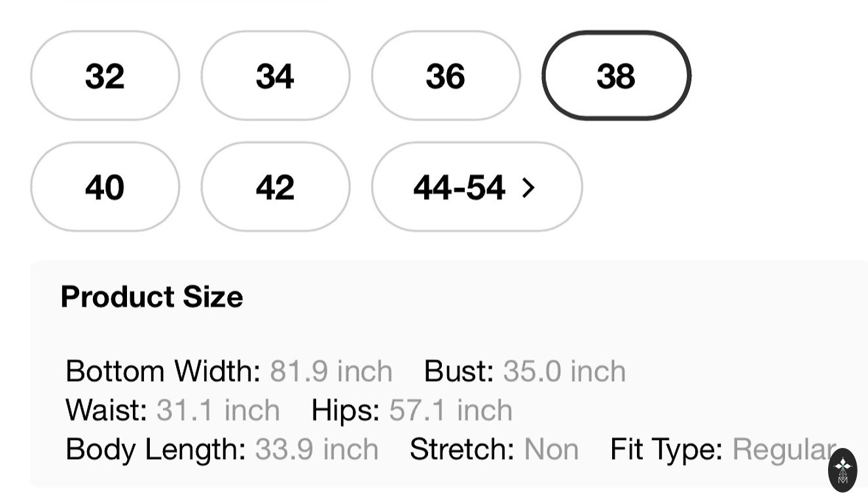868x503 pixels.
Task: Click the Stretch value Non
Action: click(x=551, y=450)
